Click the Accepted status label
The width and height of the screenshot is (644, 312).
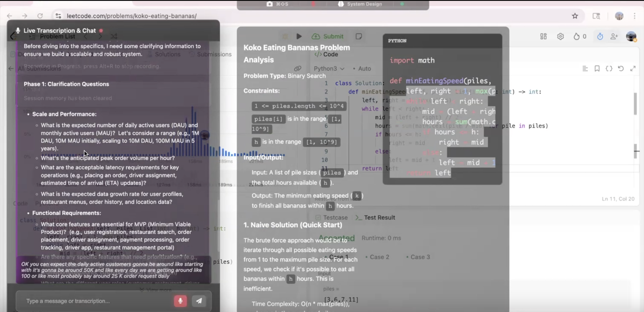[336, 238]
